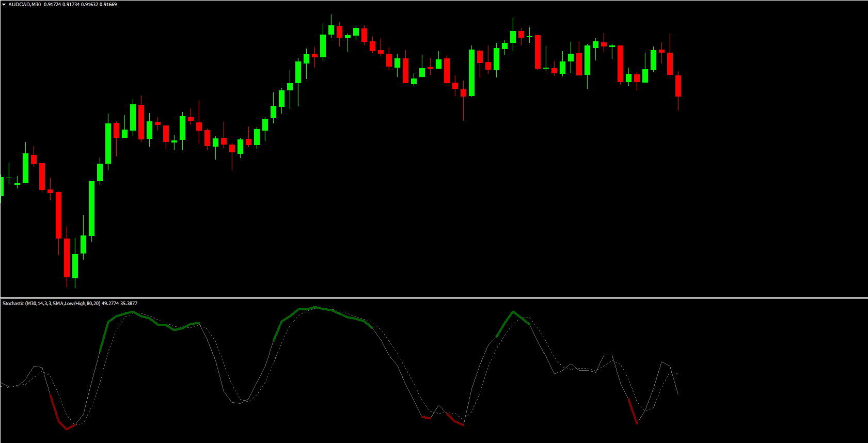Click the green candle at the highest peak
This screenshot has height=443, width=868.
[331, 30]
